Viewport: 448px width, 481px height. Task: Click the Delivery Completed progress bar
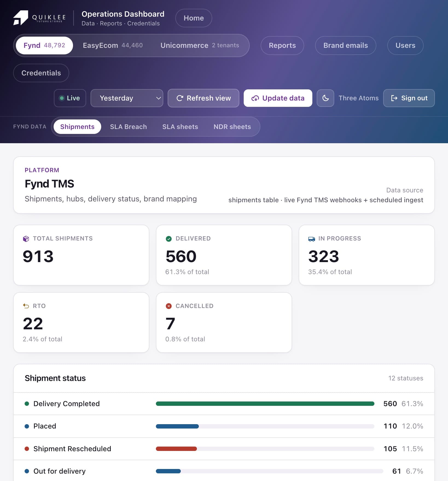coord(265,404)
